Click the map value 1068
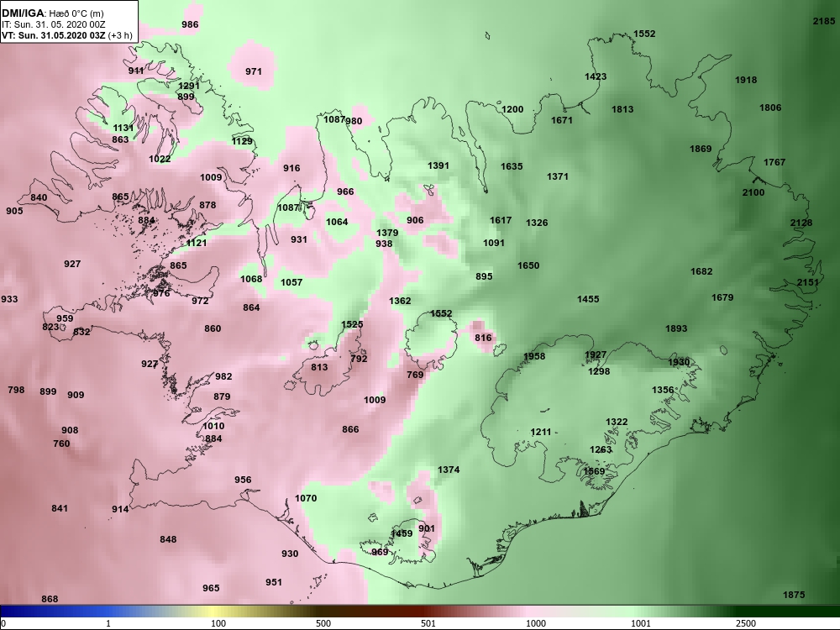 [250, 279]
